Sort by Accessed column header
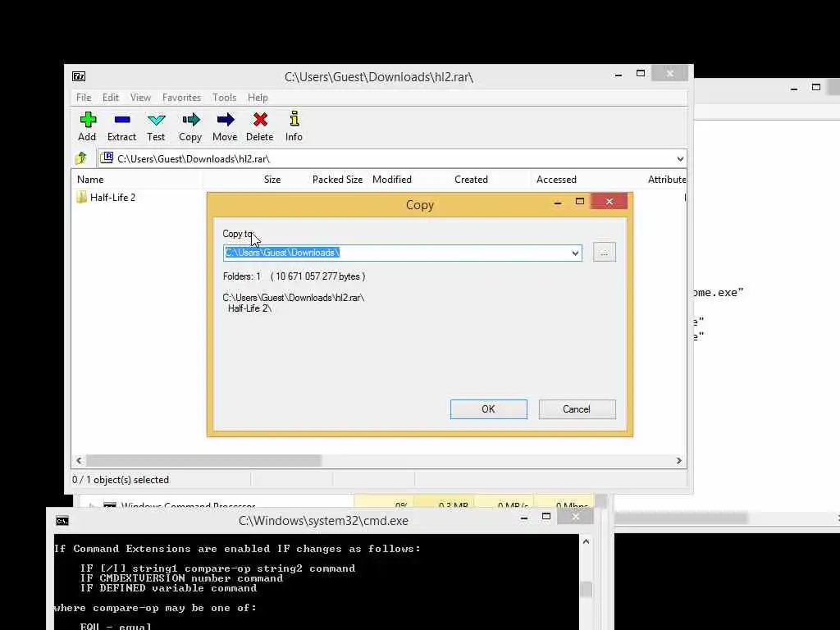This screenshot has width=840, height=630. [x=557, y=180]
